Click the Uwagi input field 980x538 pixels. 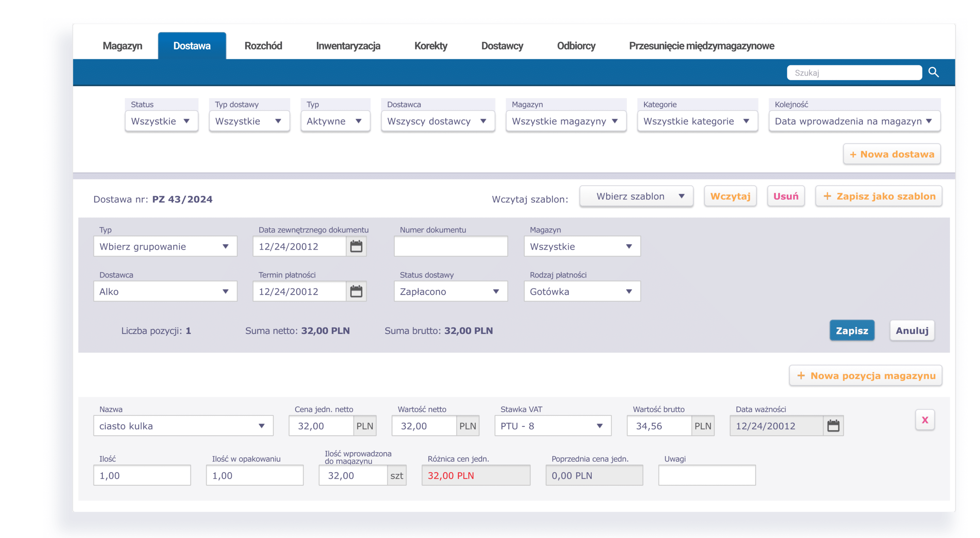pyautogui.click(x=707, y=475)
